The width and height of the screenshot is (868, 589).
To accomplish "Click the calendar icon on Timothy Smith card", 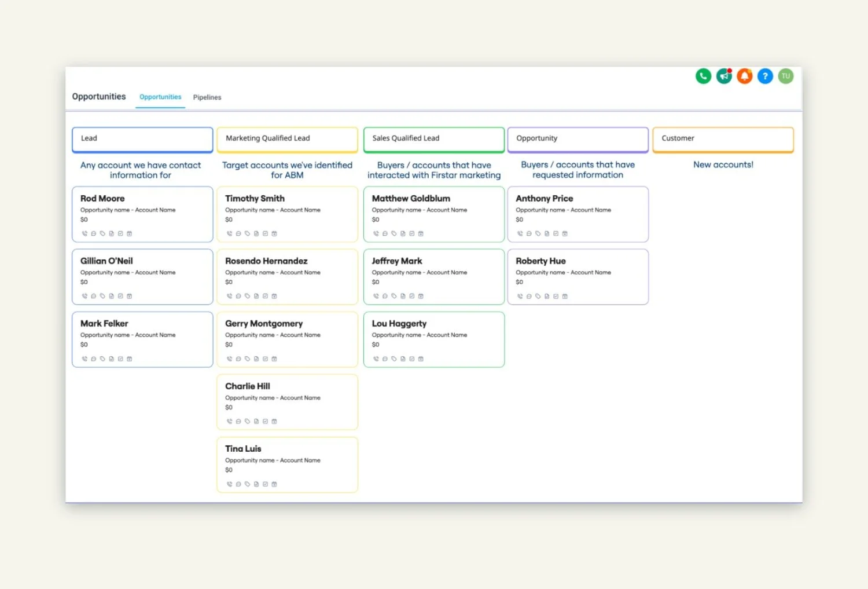I will pos(274,233).
